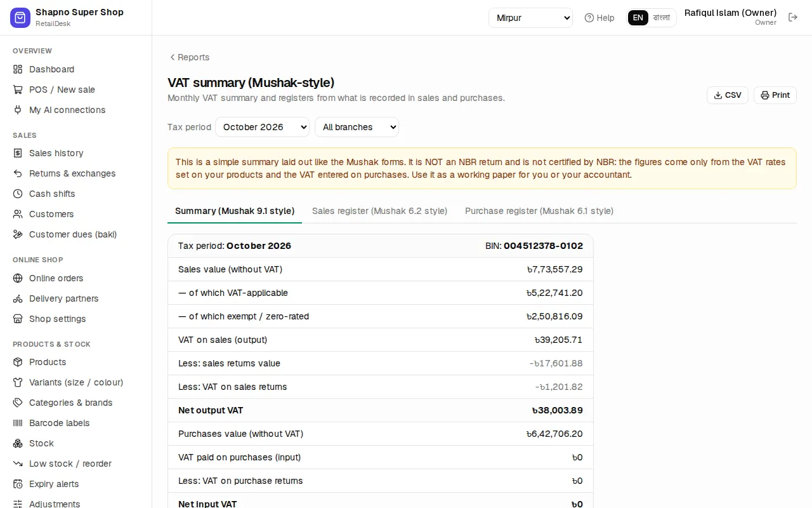Screen dimensions: 812x508
Task: Click the Less: sales returns value label
Action: (229, 363)
